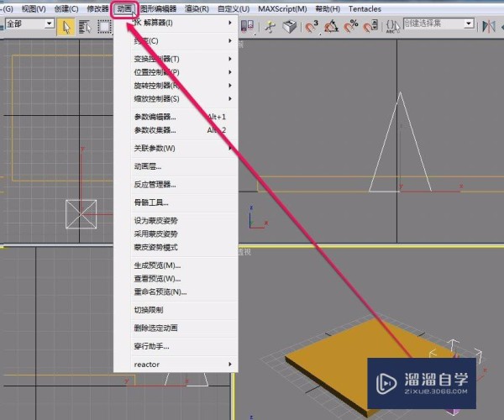Image resolution: width=504 pixels, height=420 pixels.
Task: Click the Mirror tool icon
Action: (489, 26)
